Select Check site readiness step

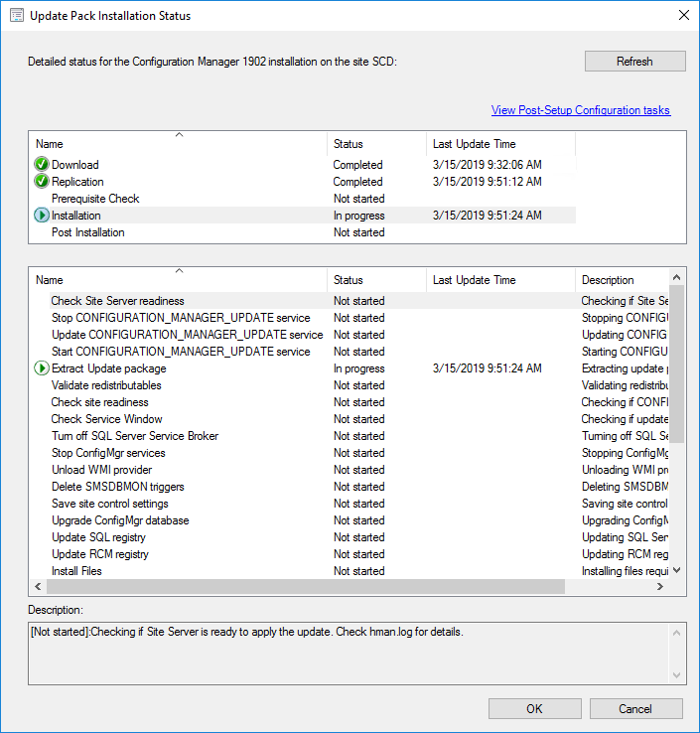tap(350, 402)
